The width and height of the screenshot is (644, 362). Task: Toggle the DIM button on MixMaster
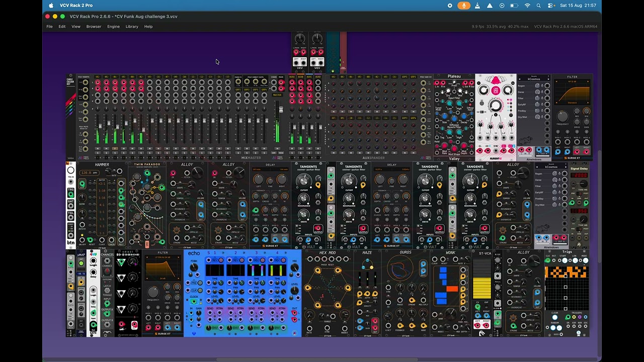click(274, 152)
